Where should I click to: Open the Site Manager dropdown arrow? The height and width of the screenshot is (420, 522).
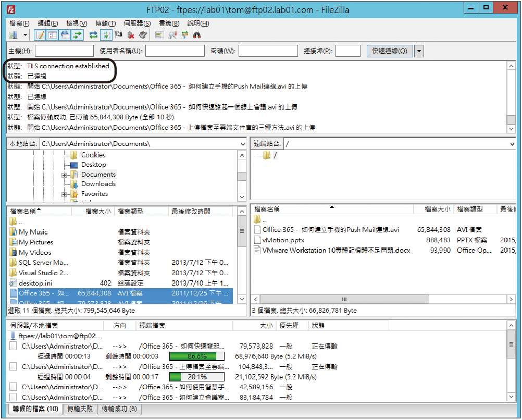coord(25,34)
